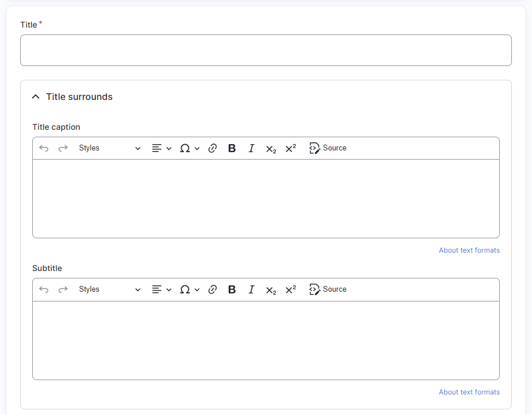This screenshot has width=532, height=414.
Task: Toggle italic in Title caption editor
Action: (x=251, y=148)
